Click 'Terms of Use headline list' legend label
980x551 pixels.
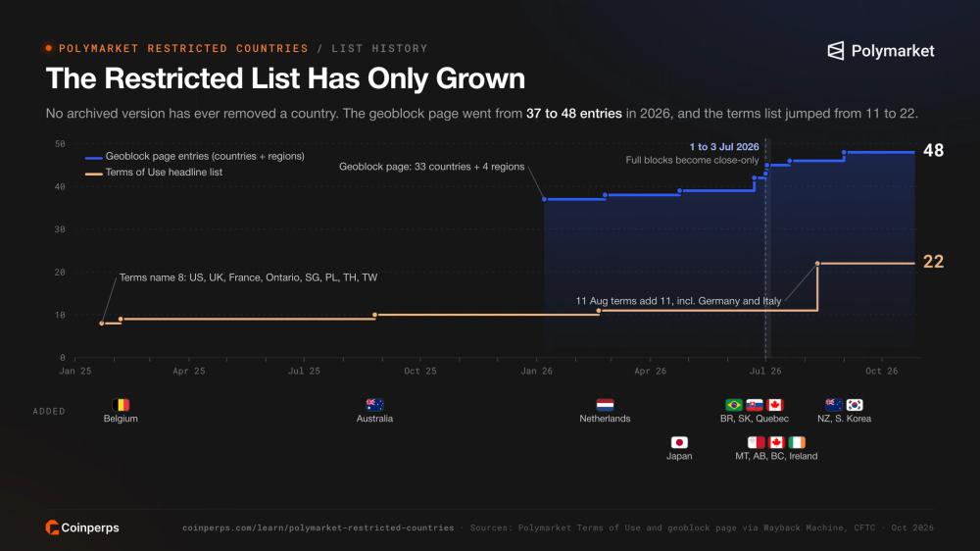tap(164, 172)
